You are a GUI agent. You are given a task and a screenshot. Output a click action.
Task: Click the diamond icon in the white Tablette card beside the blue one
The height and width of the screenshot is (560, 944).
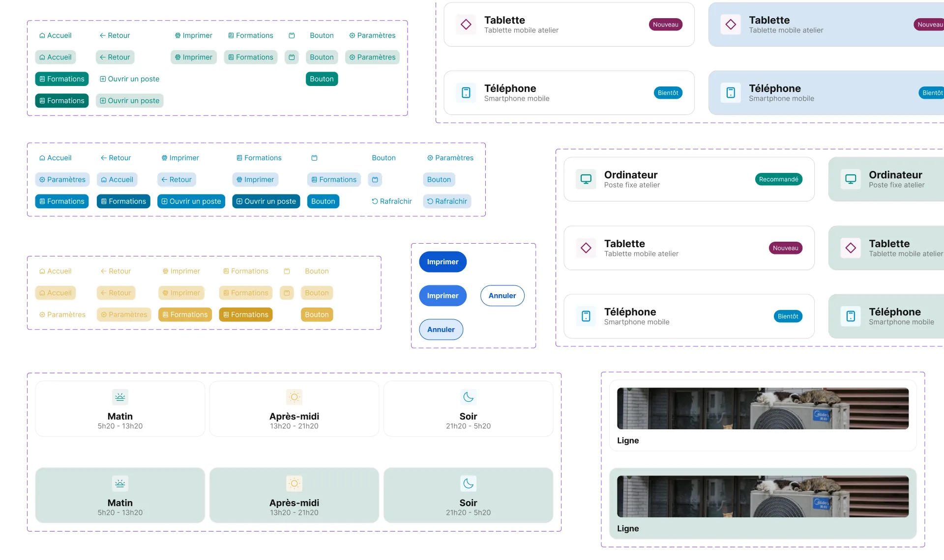466,25
